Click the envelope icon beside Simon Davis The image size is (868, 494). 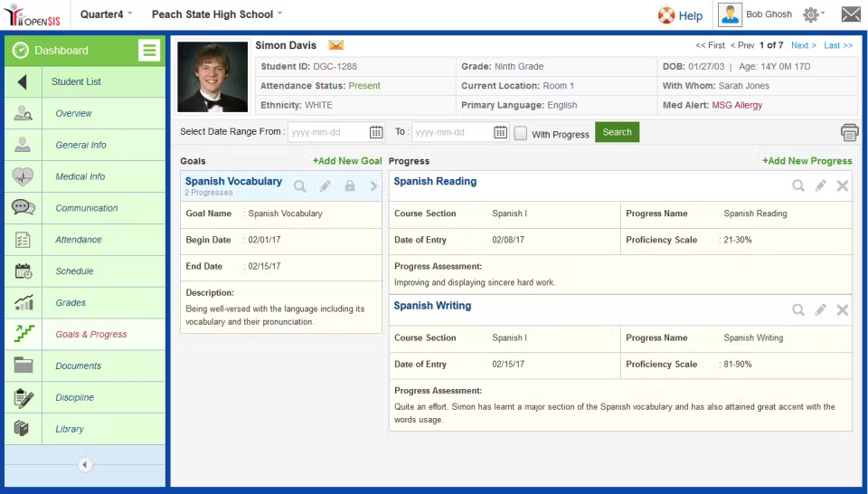tap(335, 45)
